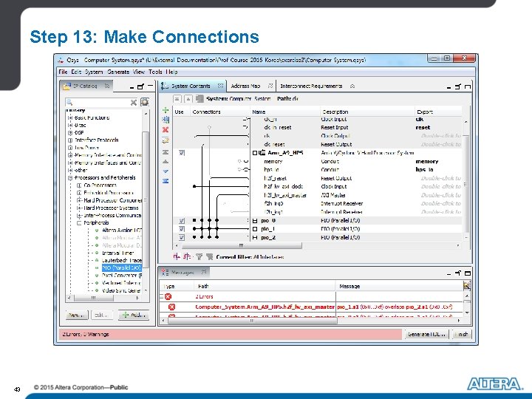Screen dimensions: 532x399
Task: Toggle the Use checkbox for pio_1
Action: 182,229
